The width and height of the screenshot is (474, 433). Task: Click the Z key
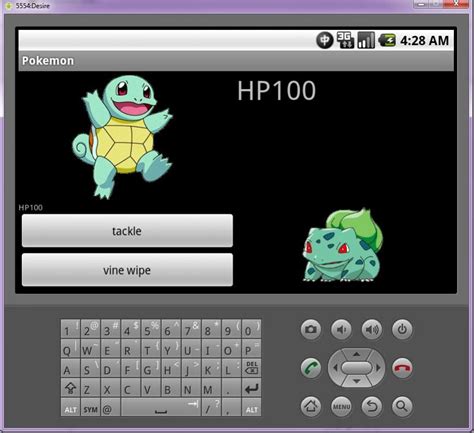(90, 388)
